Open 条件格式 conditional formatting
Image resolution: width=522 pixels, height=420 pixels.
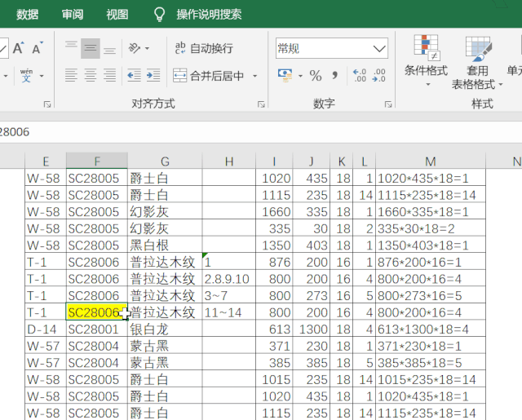pyautogui.click(x=426, y=60)
